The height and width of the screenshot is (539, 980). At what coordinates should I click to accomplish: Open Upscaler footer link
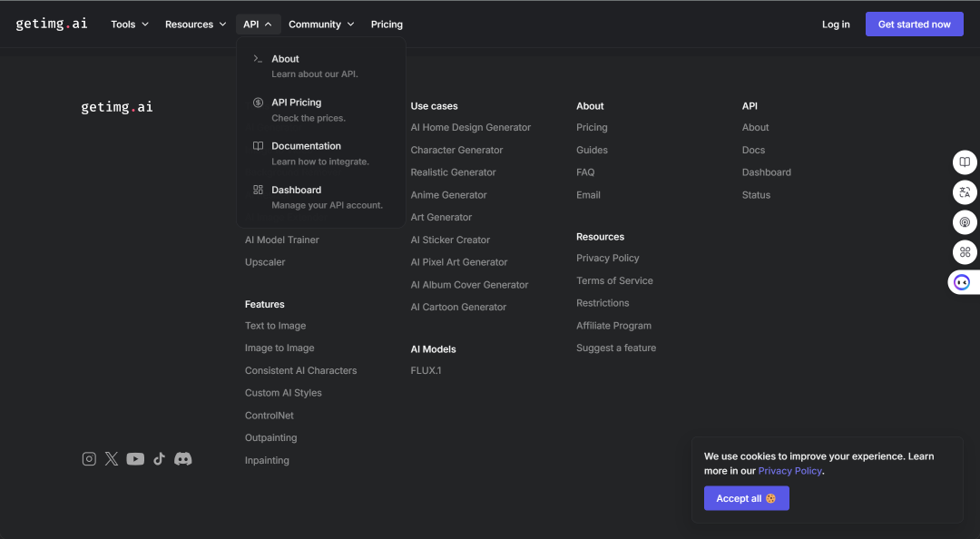tap(265, 262)
